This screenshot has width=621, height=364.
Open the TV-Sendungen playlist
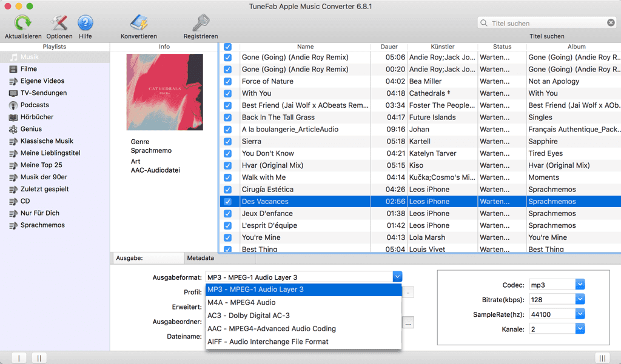coord(55,93)
